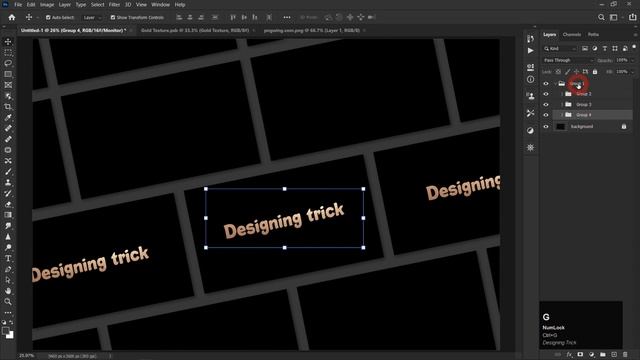Select the Path Selection tool
The height and width of the screenshot is (360, 640).
8,280
